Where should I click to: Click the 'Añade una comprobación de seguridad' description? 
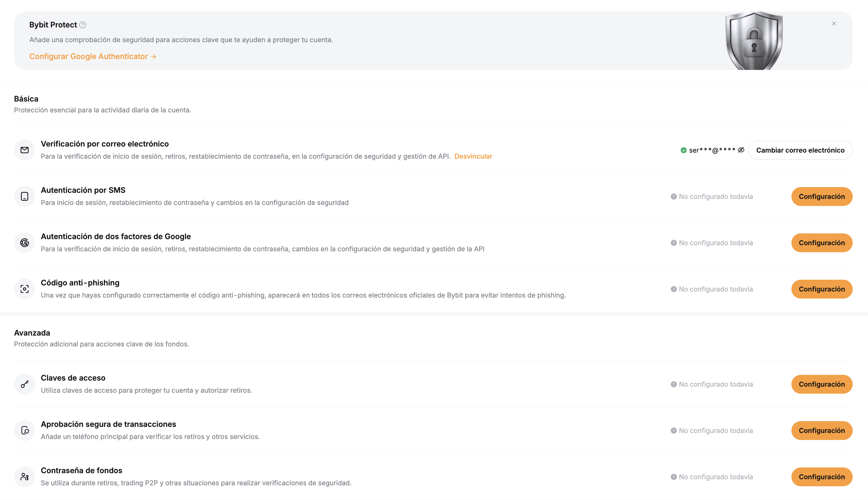click(181, 40)
